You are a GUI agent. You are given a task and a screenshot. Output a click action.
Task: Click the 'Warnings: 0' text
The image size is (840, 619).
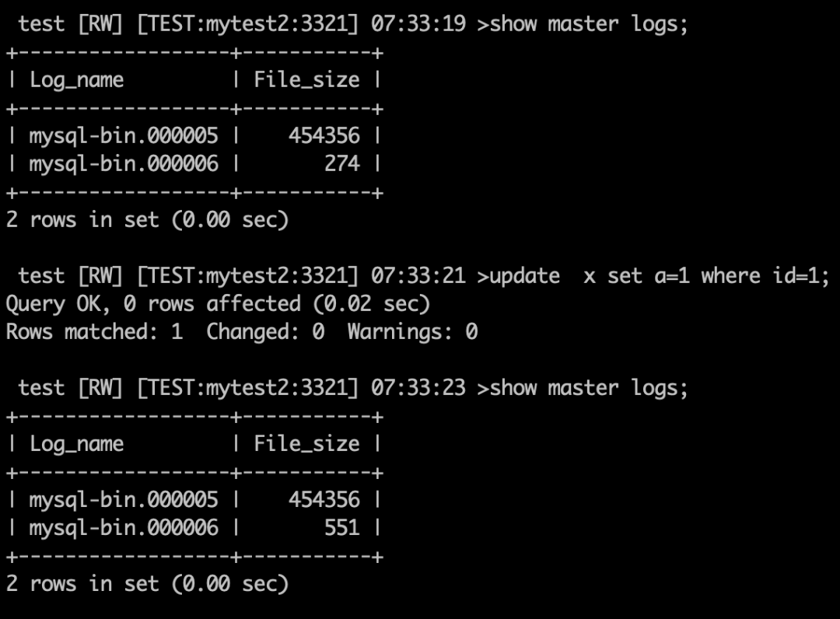point(412,332)
